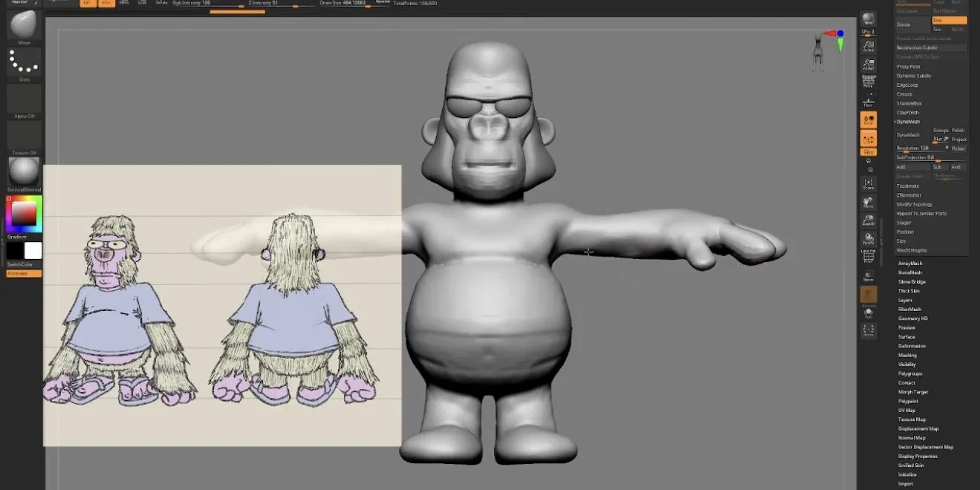Click the PolyF line fill icon
Viewport: 980px width, 490px height.
pos(868,258)
